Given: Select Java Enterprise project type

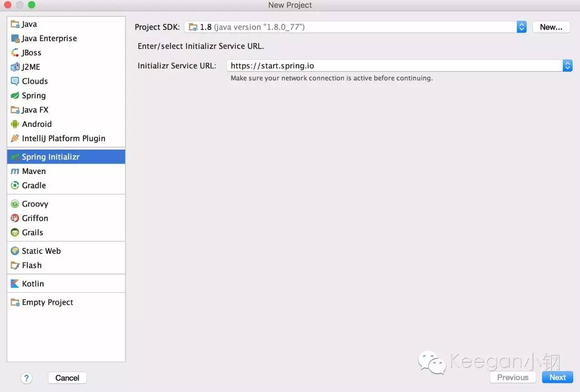Looking at the screenshot, I should tap(49, 39).
